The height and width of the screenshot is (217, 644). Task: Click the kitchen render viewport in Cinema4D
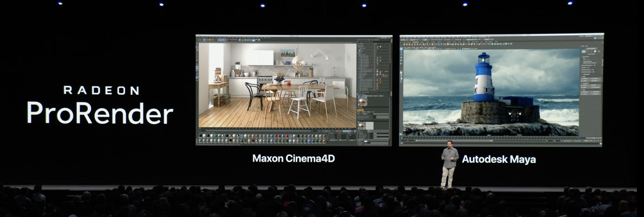[x=278, y=85]
